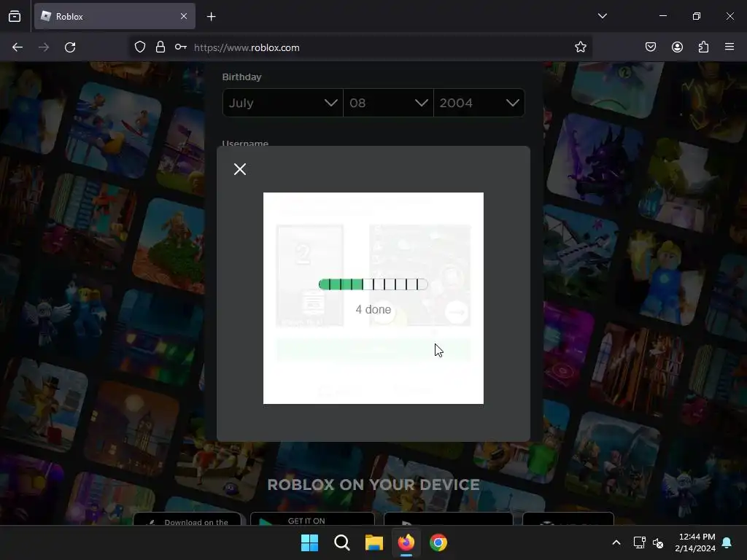Open the network status tray icon
This screenshot has width=747, height=560.
pos(639,542)
